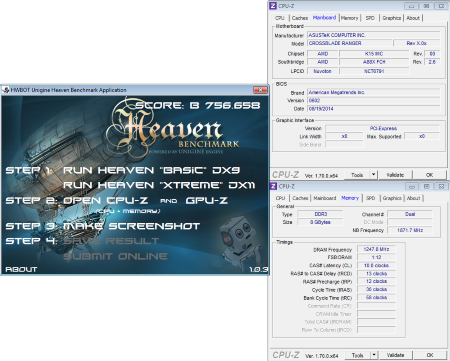Select Memory tab in bottom CPU-Z window

[350, 198]
